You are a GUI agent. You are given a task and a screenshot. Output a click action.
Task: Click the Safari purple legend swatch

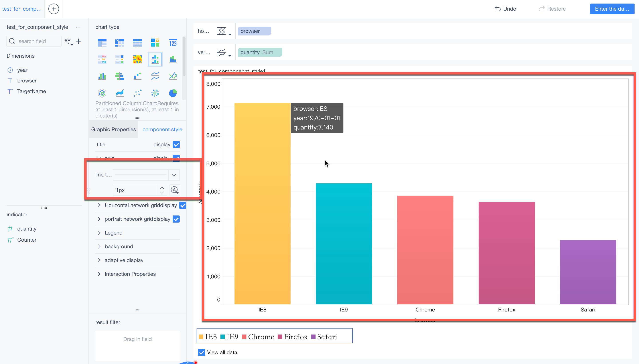(x=313, y=337)
